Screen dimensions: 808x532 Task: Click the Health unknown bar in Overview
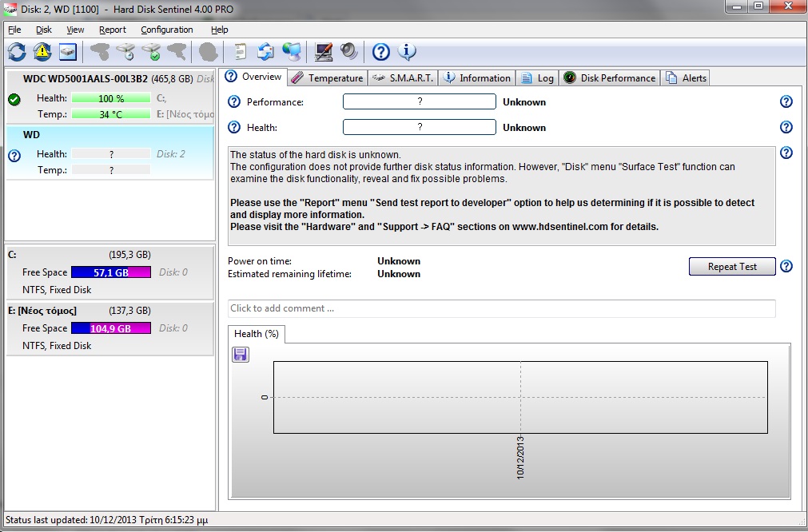[x=420, y=127]
